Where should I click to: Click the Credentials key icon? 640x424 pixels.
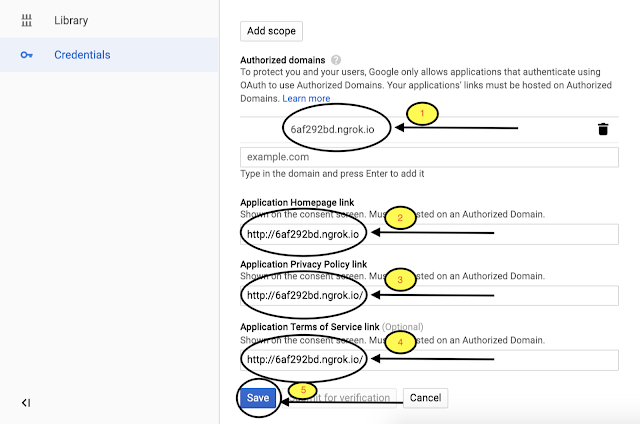[27, 54]
